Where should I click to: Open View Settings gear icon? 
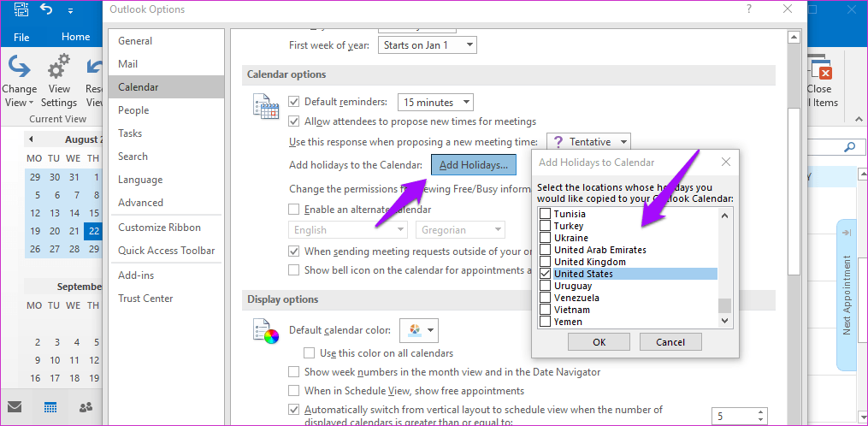pos(59,67)
